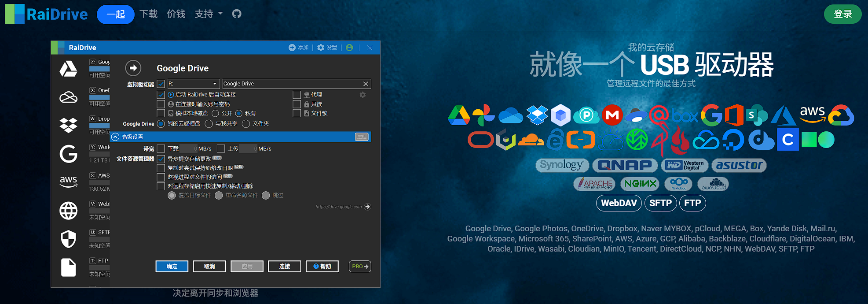Image resolution: width=868 pixels, height=304 pixels.
Task: Click the Azure triangle logo
Action: pos(784,115)
